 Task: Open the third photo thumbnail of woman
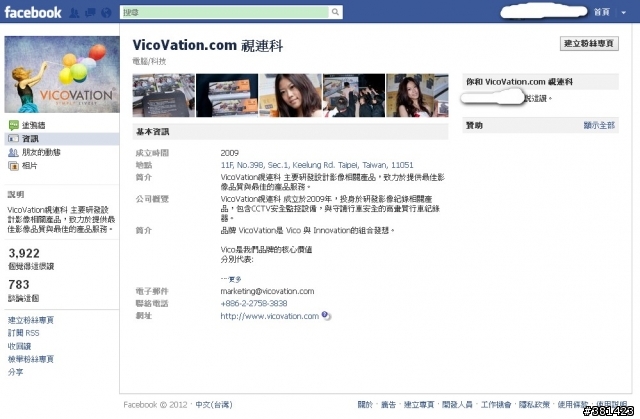point(290,95)
